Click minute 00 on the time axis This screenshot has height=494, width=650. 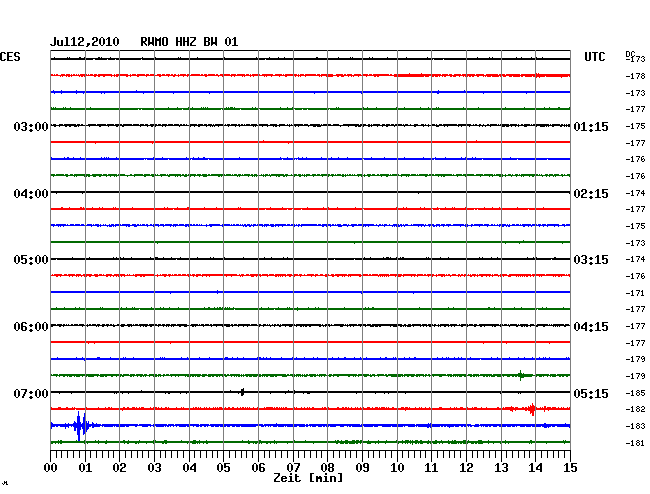pyautogui.click(x=51, y=468)
